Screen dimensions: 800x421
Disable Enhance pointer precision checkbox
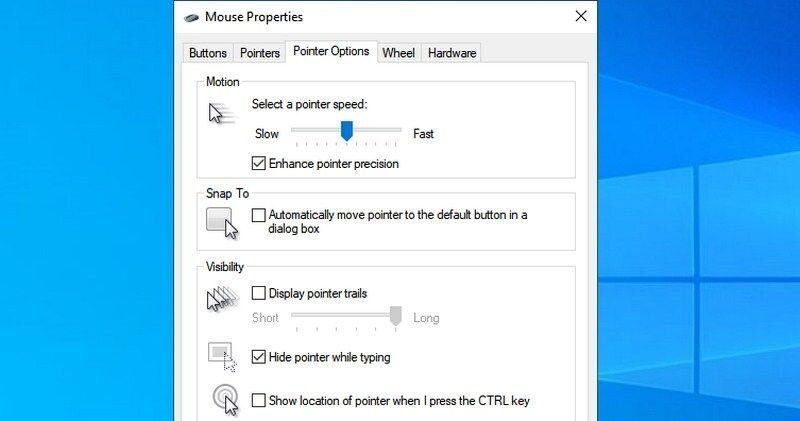(259, 163)
